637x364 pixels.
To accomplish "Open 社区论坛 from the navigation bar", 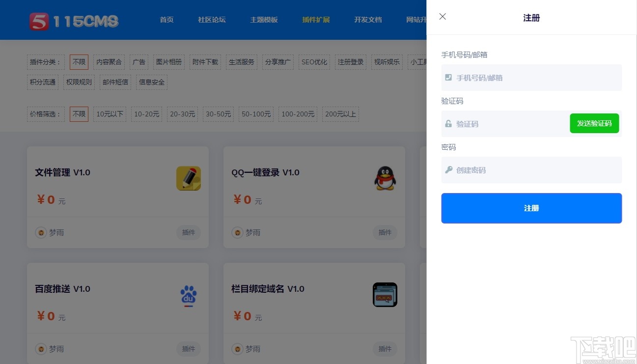I will [x=212, y=20].
